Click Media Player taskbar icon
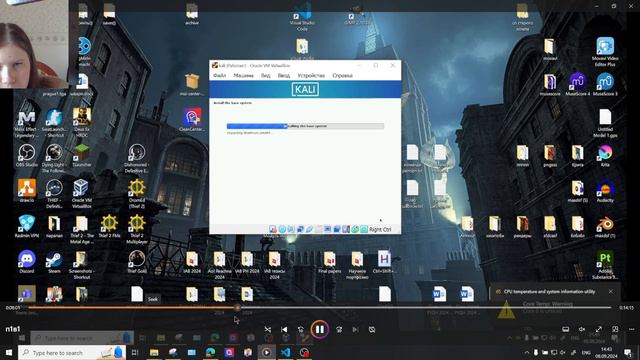 click(x=267, y=352)
